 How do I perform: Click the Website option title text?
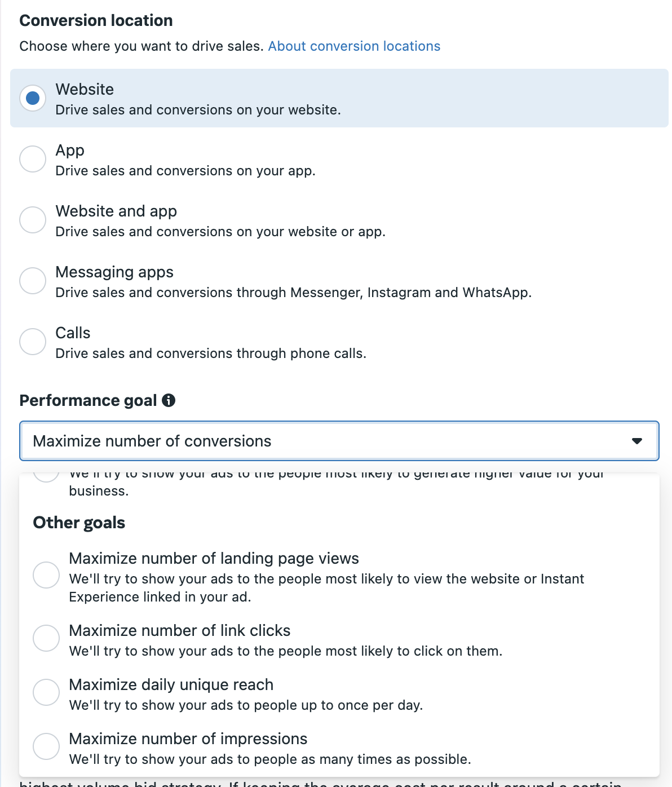point(85,89)
